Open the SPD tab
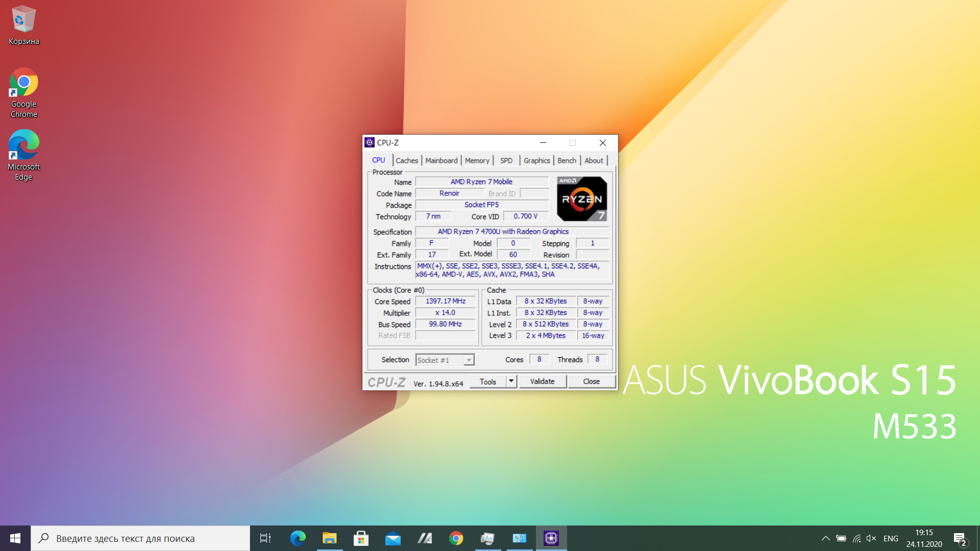The height and width of the screenshot is (551, 980). tap(506, 160)
